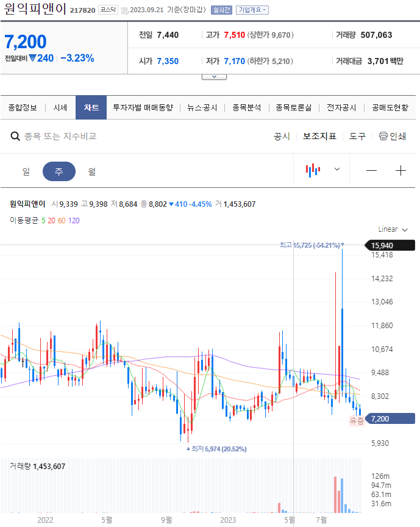Focus the 종목 또는 지수비교 search field
Image resolution: width=420 pixels, height=527 pixels.
(x=60, y=136)
